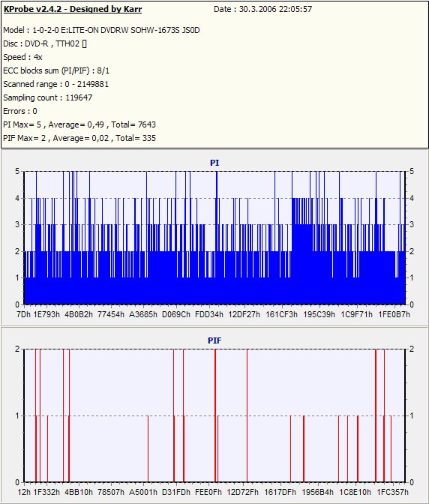Click the PIF chart title
The image size is (429, 504).
pyautogui.click(x=214, y=340)
